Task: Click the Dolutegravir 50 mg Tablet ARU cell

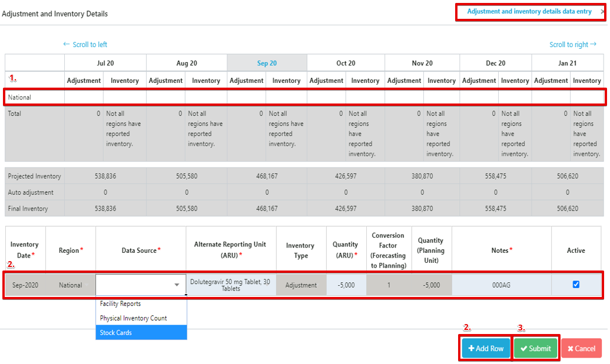Action: (x=231, y=285)
